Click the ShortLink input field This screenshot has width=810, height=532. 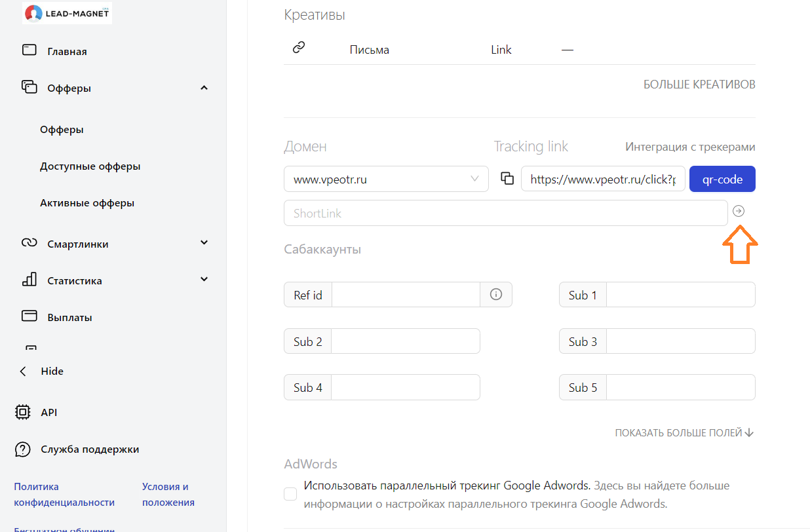(505, 213)
